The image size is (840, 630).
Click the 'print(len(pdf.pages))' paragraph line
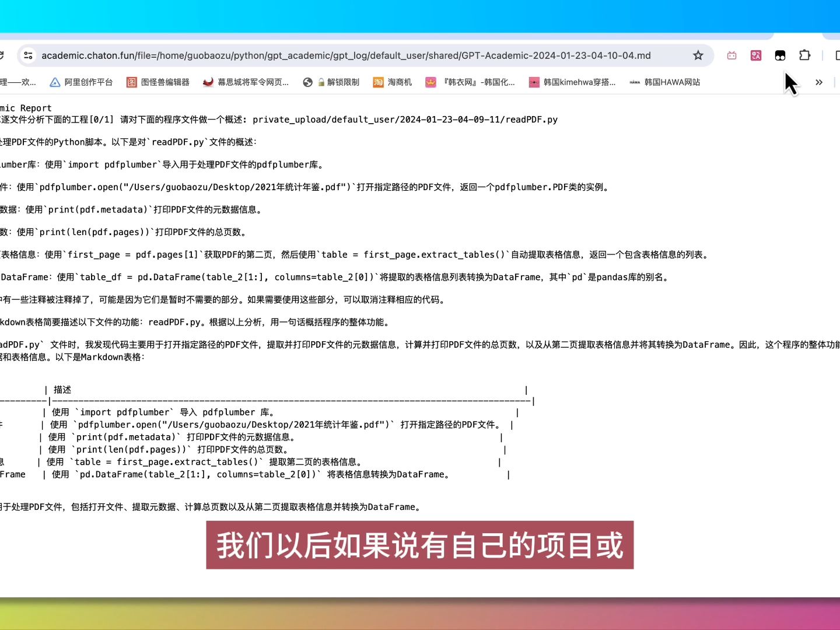(123, 232)
